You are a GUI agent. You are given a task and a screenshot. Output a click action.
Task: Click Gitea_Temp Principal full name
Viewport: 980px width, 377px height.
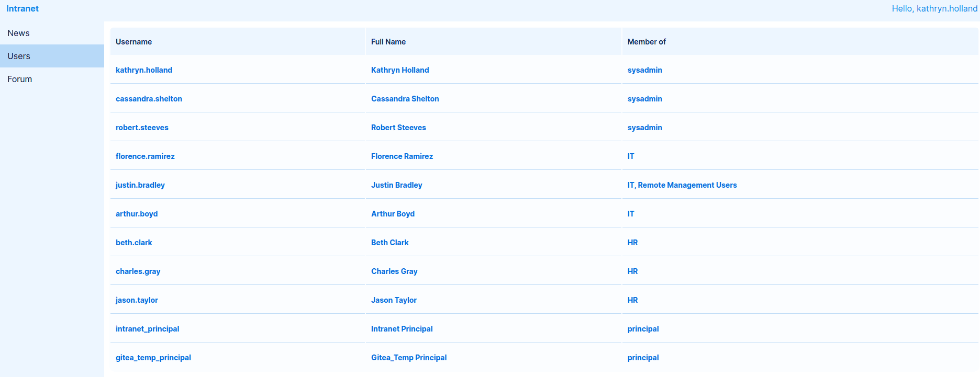point(408,358)
